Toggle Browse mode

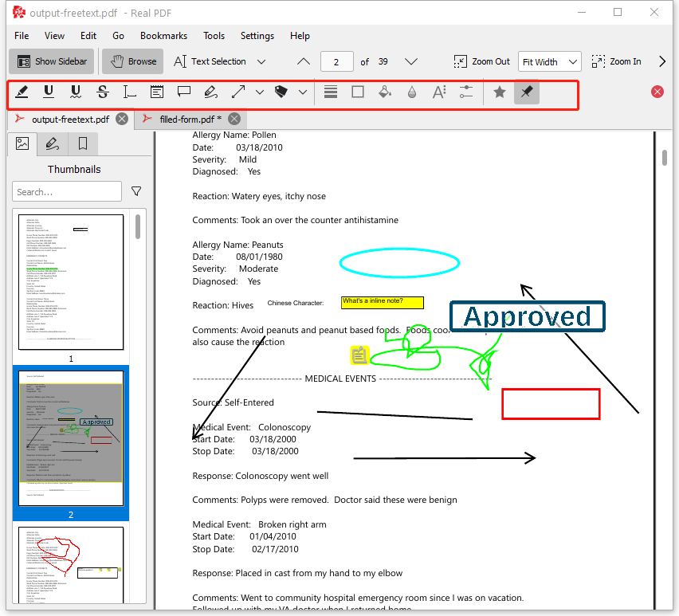pos(133,61)
